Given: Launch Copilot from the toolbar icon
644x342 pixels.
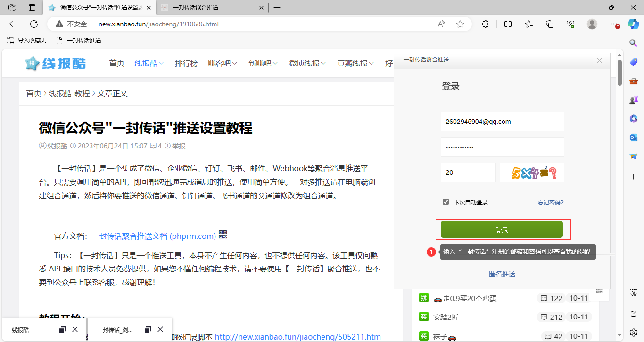Looking at the screenshot, I should pyautogui.click(x=634, y=24).
